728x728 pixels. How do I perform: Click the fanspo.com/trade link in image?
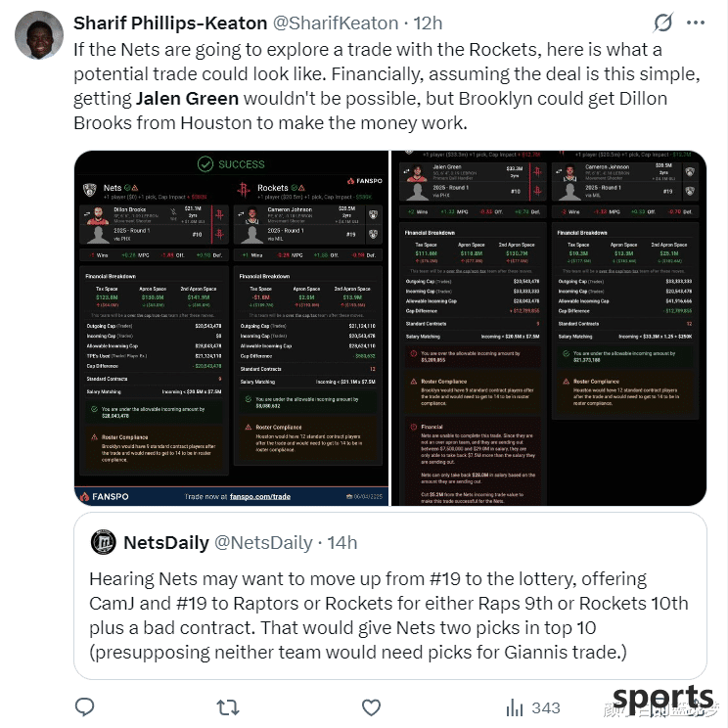(x=260, y=496)
